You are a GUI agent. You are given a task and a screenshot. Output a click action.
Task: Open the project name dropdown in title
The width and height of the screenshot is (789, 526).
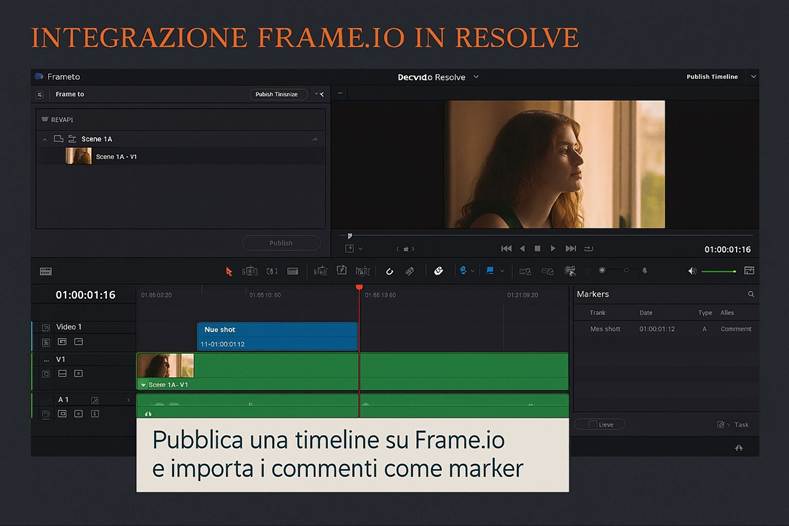[x=476, y=77]
